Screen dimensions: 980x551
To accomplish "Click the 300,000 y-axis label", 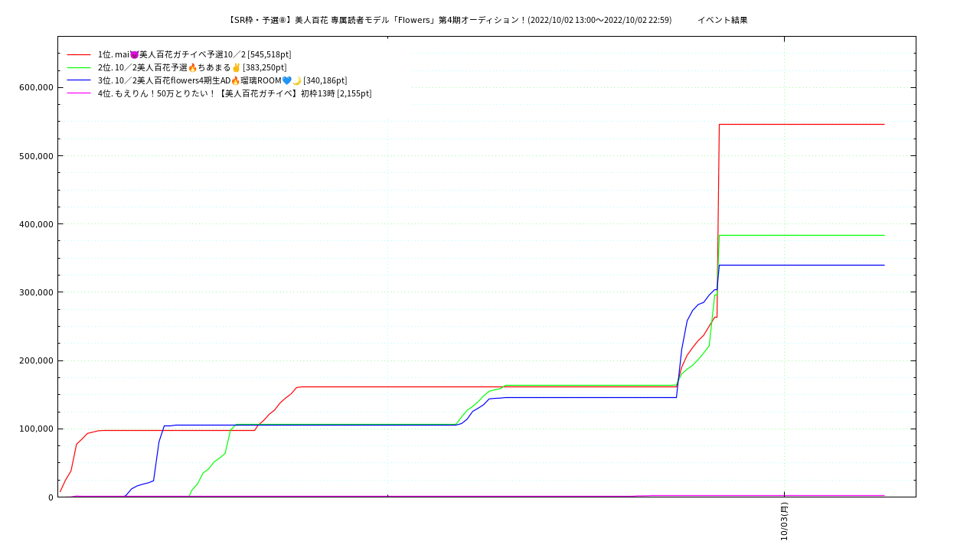I will (35, 292).
